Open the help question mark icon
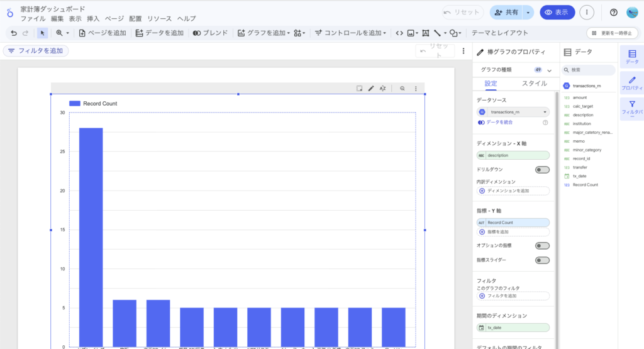Screen dimensions: 644x349 pyautogui.click(x=614, y=12)
